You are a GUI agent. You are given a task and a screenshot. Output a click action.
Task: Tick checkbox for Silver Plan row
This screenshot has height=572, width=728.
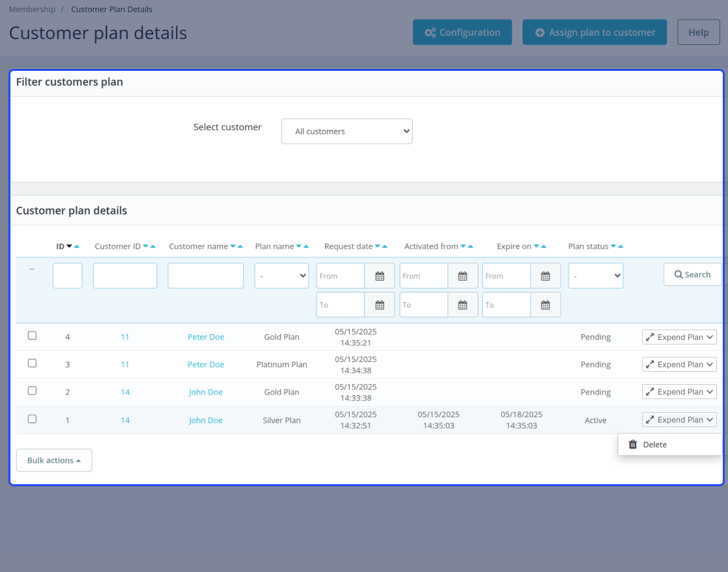[x=32, y=419]
